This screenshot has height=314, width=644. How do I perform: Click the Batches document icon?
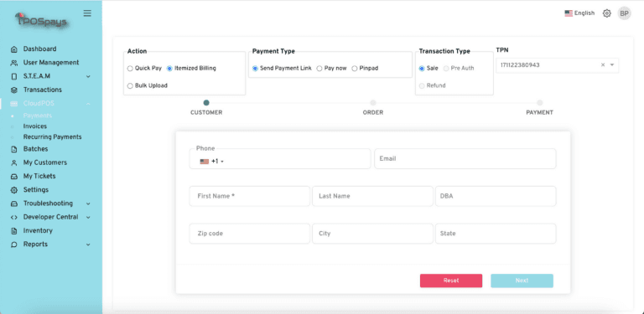pyautogui.click(x=14, y=149)
